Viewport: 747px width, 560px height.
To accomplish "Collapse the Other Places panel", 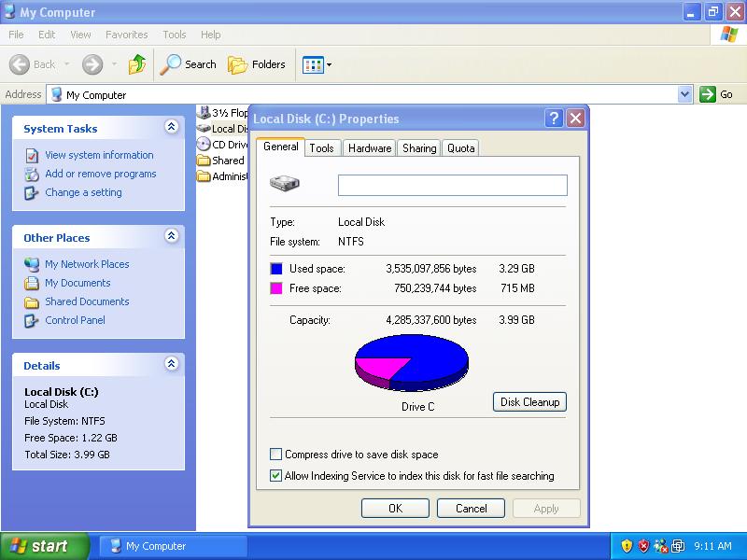I will click(172, 236).
